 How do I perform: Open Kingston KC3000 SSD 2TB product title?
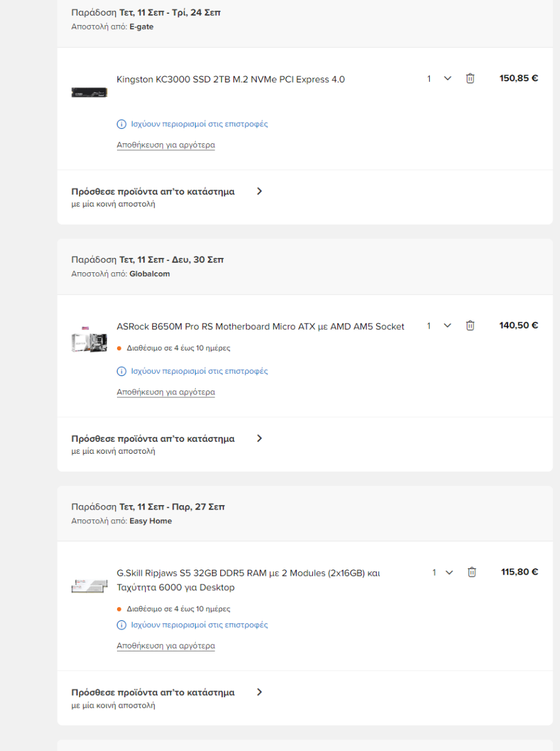click(230, 79)
